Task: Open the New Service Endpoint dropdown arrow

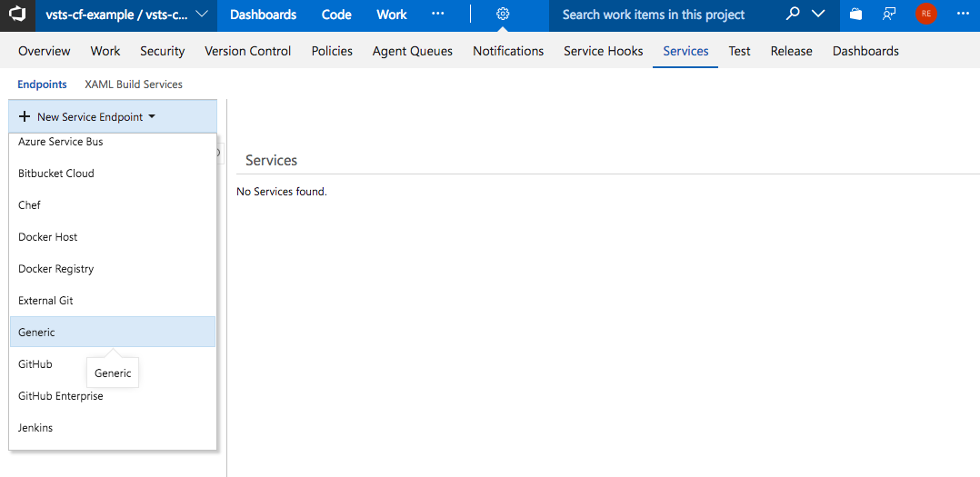Action: 152,117
